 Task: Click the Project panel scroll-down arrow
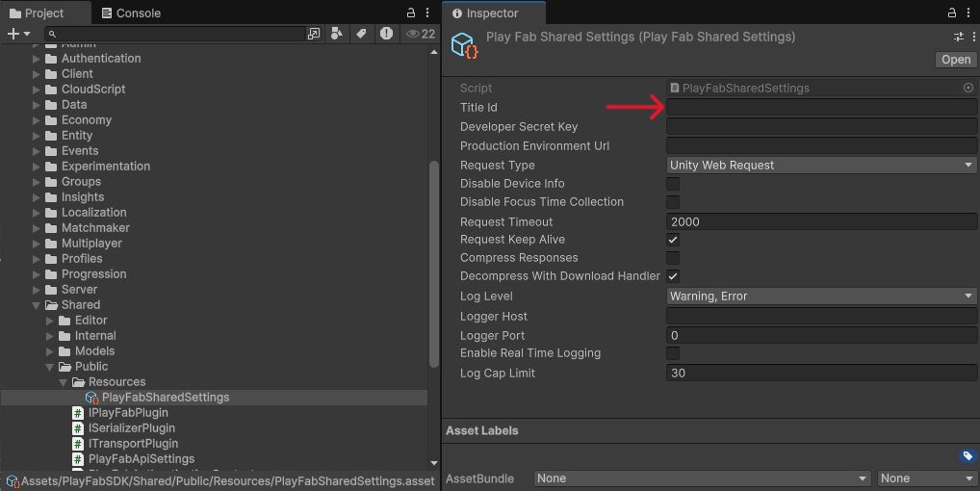434,463
